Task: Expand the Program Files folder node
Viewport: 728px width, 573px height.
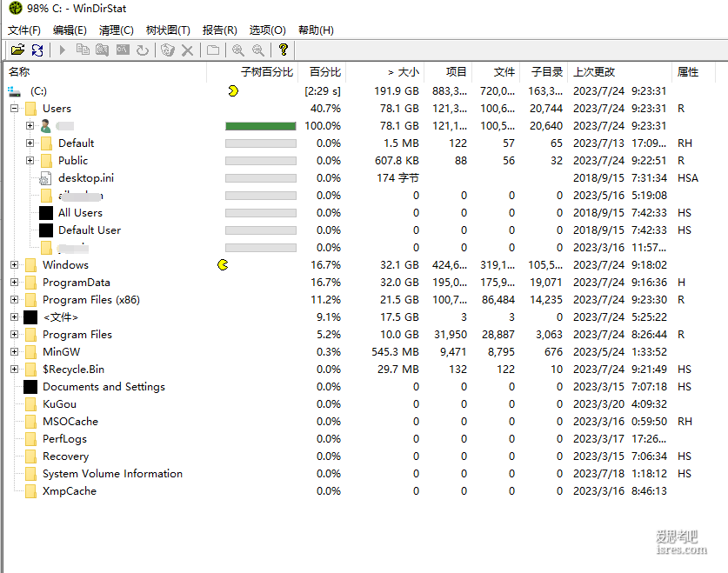Action: (x=15, y=335)
